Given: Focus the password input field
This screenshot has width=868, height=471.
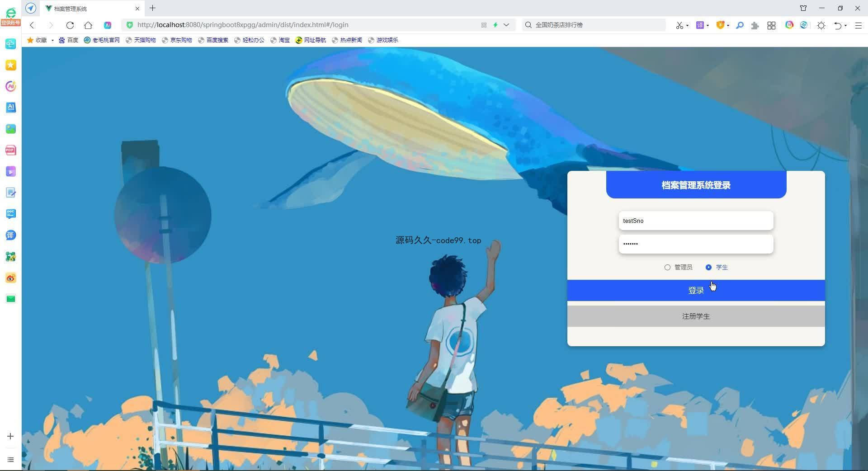Looking at the screenshot, I should (x=696, y=244).
